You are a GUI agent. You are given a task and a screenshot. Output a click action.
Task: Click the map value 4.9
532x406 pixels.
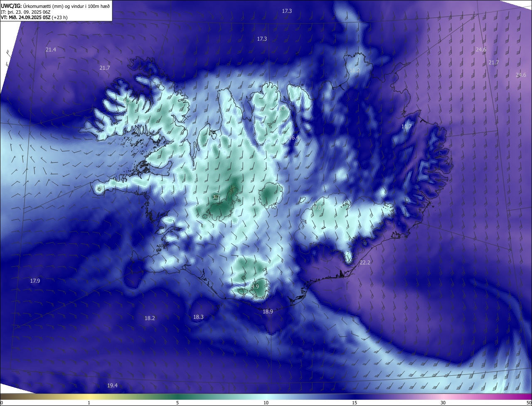[255, 286]
